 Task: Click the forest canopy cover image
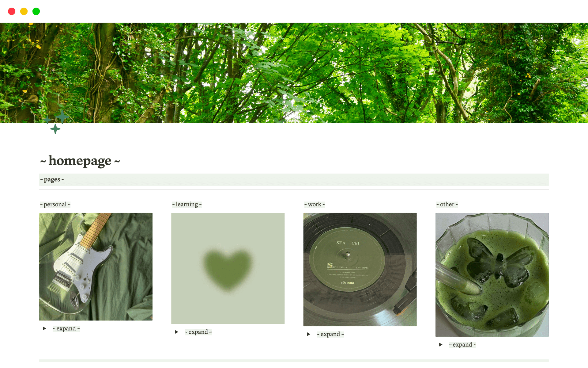294,73
